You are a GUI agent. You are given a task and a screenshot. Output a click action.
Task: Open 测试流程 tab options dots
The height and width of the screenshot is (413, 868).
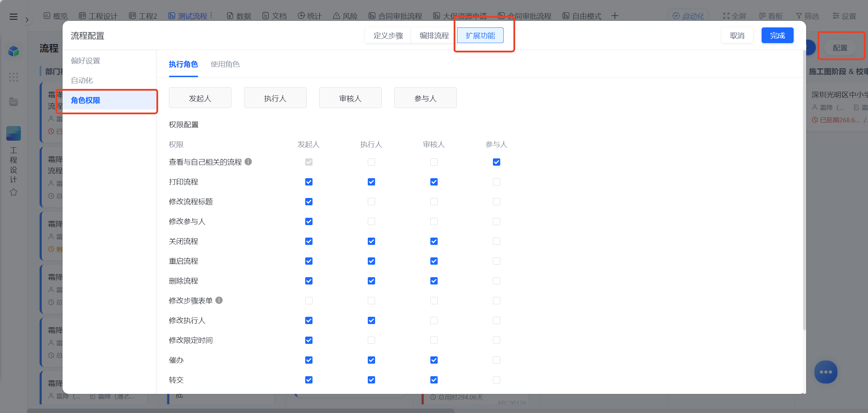coord(211,16)
